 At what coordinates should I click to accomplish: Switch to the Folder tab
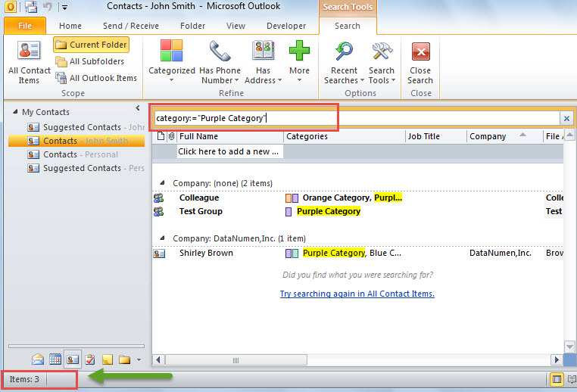point(192,26)
